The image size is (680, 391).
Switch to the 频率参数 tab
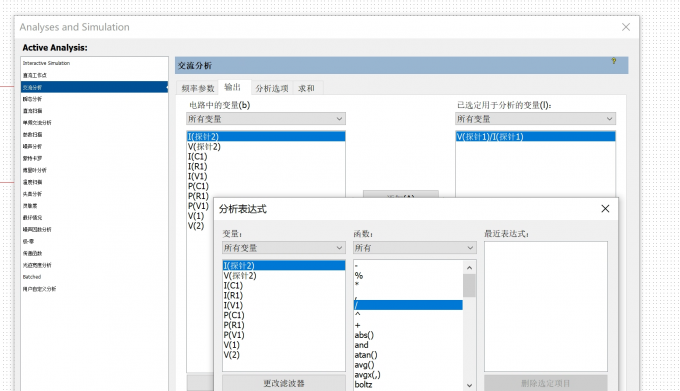point(198,88)
